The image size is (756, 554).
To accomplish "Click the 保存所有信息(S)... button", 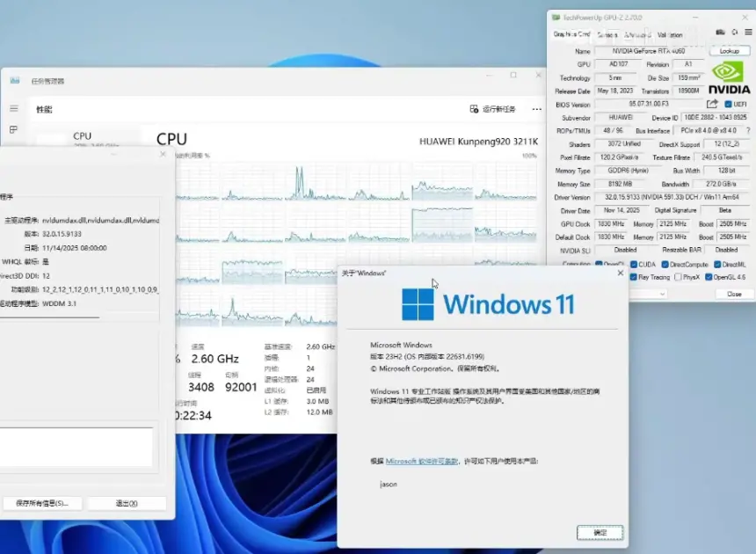I will 42,503.
